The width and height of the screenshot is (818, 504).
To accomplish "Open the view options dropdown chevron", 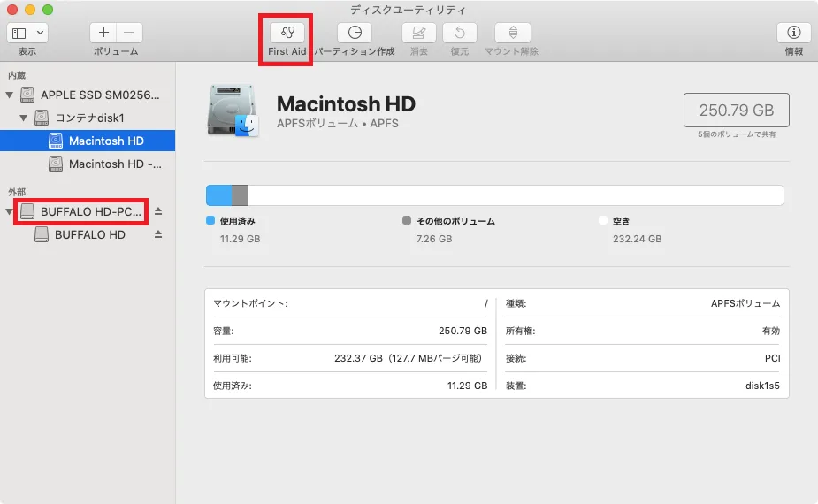I will coord(40,33).
